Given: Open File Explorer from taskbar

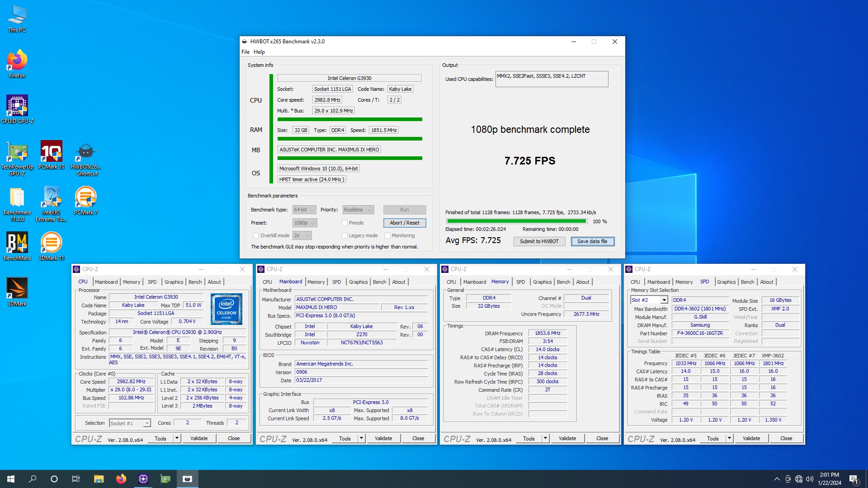Looking at the screenshot, I should pos(99,479).
